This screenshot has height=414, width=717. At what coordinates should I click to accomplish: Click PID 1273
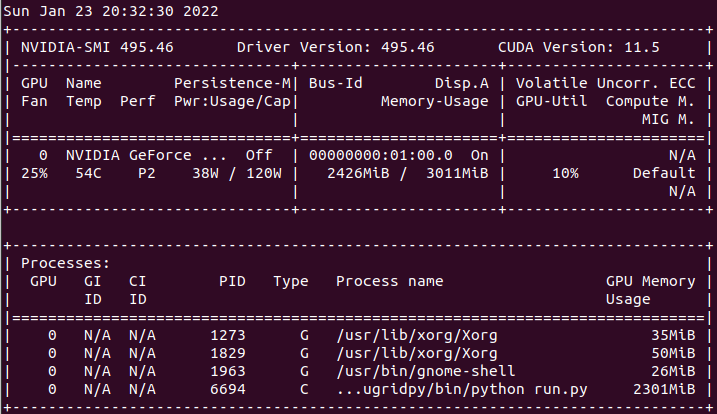pyautogui.click(x=228, y=335)
